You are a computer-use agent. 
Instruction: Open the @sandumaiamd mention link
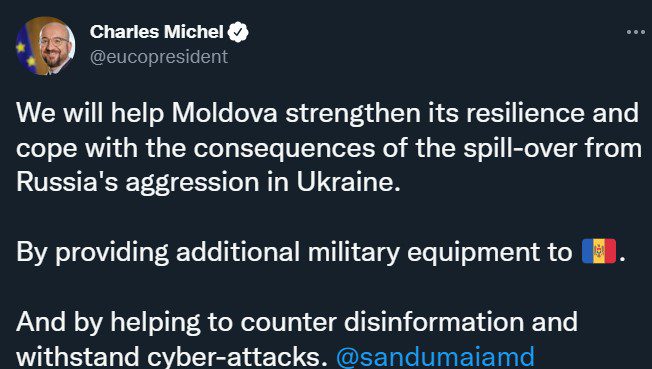(x=435, y=357)
